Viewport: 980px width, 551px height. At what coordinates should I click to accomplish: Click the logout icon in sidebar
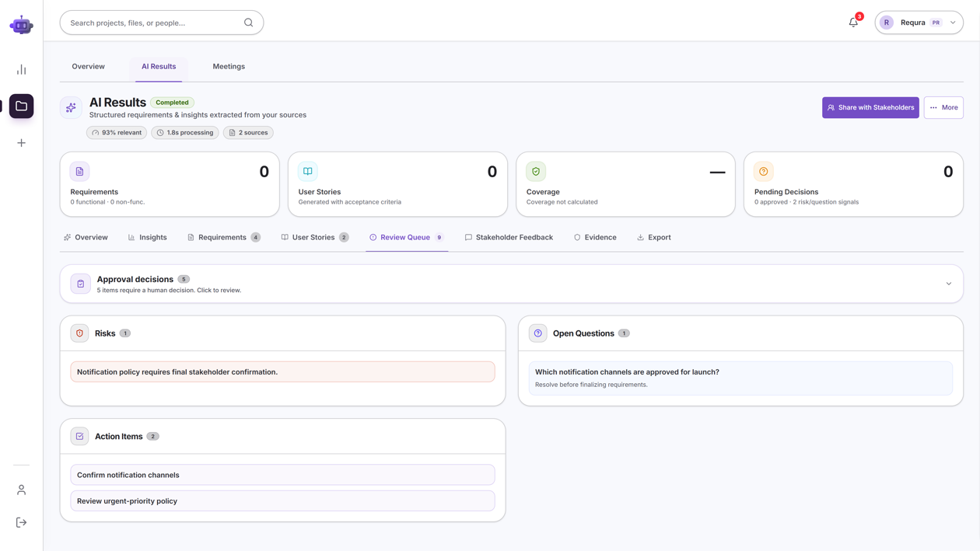click(x=21, y=522)
